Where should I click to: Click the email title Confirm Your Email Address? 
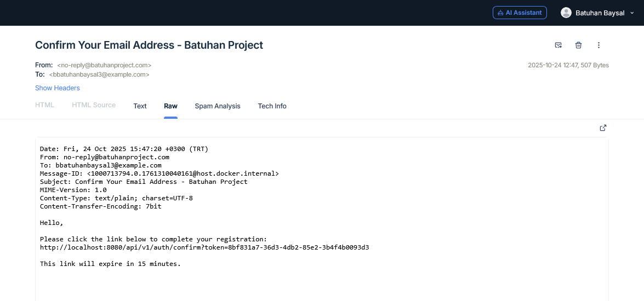pos(149,45)
